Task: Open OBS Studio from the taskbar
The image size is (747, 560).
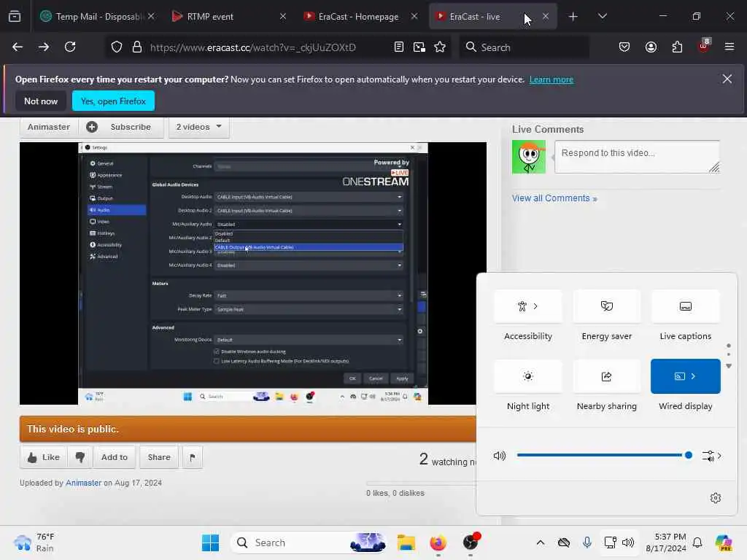Action: pyautogui.click(x=471, y=542)
